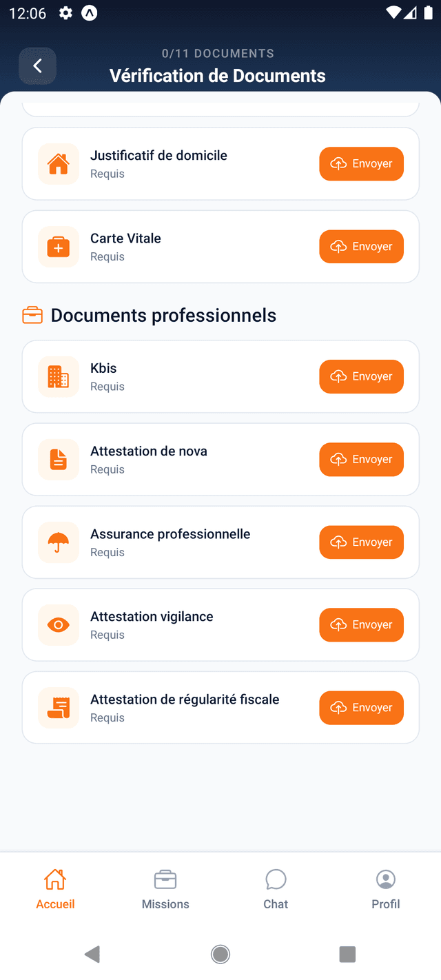Viewport: 441px width, 980px height.
Task: Click the icon for Attestation de régularité fiscale
Action: coord(58,707)
